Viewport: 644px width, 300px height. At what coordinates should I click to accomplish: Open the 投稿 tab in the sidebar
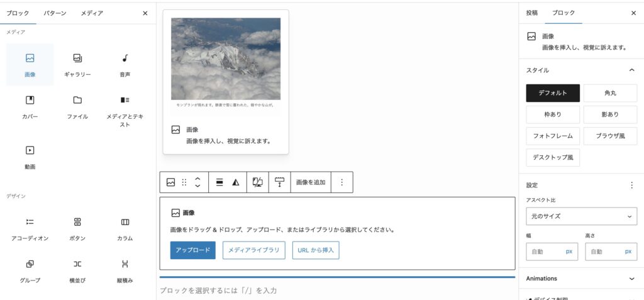pos(532,13)
